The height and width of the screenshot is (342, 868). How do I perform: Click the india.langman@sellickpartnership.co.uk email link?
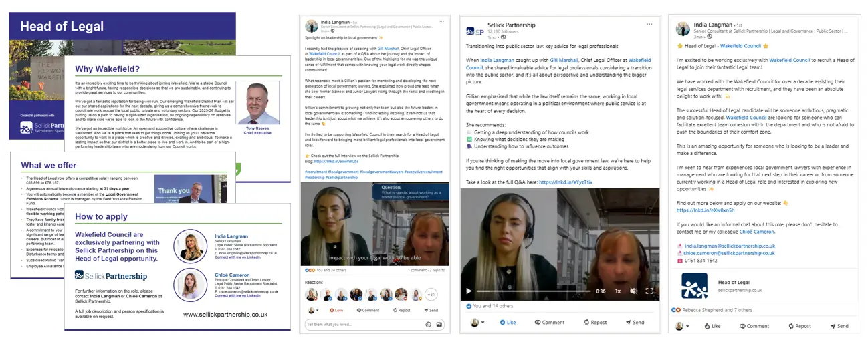point(730,246)
